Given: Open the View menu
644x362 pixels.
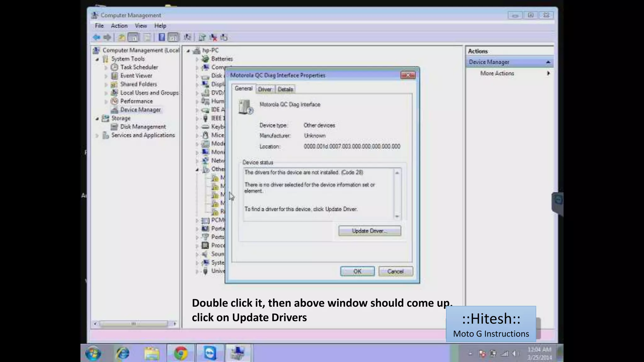Looking at the screenshot, I should [x=141, y=26].
